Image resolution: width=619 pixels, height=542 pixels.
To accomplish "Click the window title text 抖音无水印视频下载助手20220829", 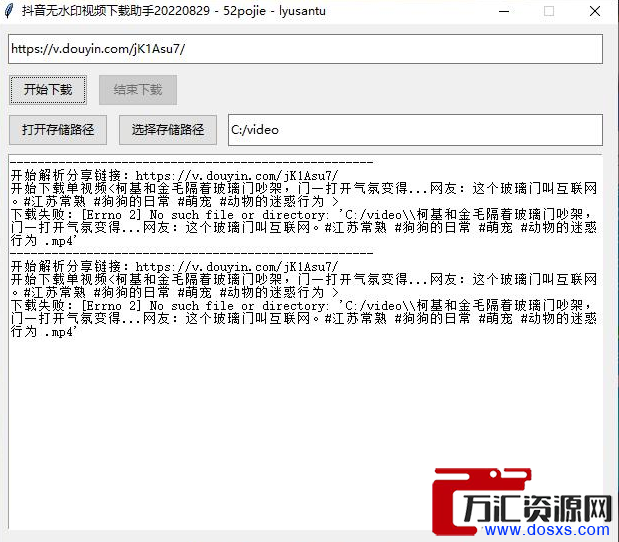I will tap(116, 11).
